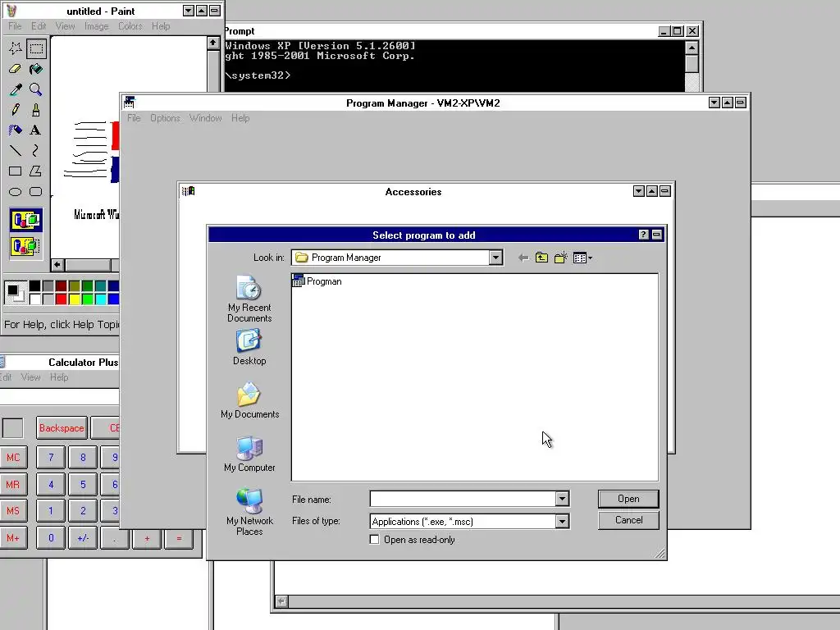Click the Open button in the dialog
The height and width of the screenshot is (630, 840).
(628, 499)
